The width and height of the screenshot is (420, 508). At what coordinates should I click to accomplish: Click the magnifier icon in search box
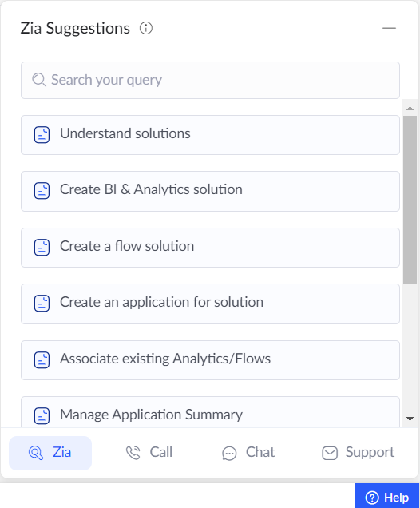click(x=39, y=80)
